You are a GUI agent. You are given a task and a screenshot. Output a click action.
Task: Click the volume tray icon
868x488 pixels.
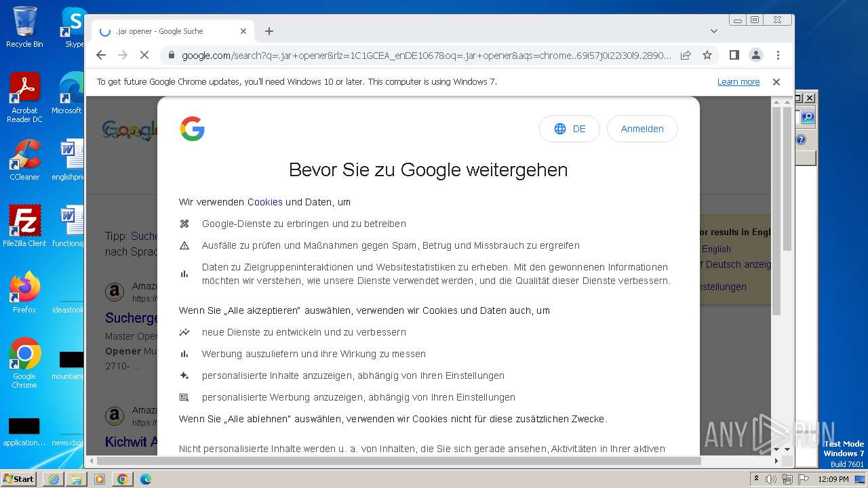[x=771, y=479]
